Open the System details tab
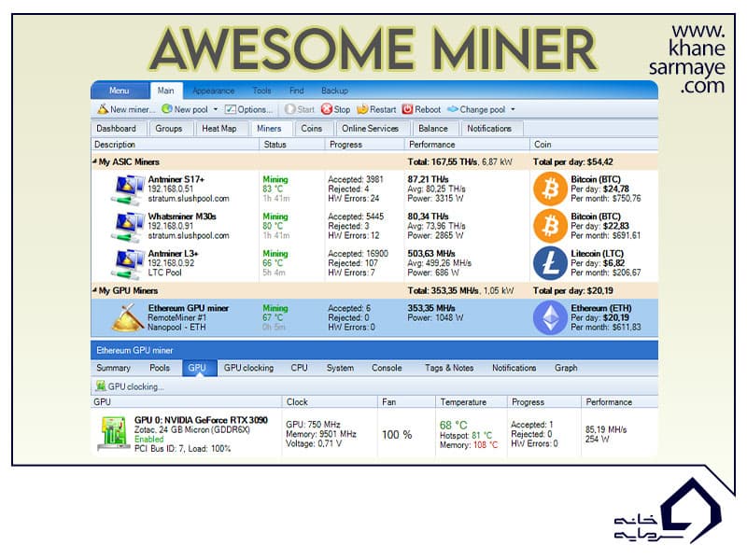 tap(340, 368)
